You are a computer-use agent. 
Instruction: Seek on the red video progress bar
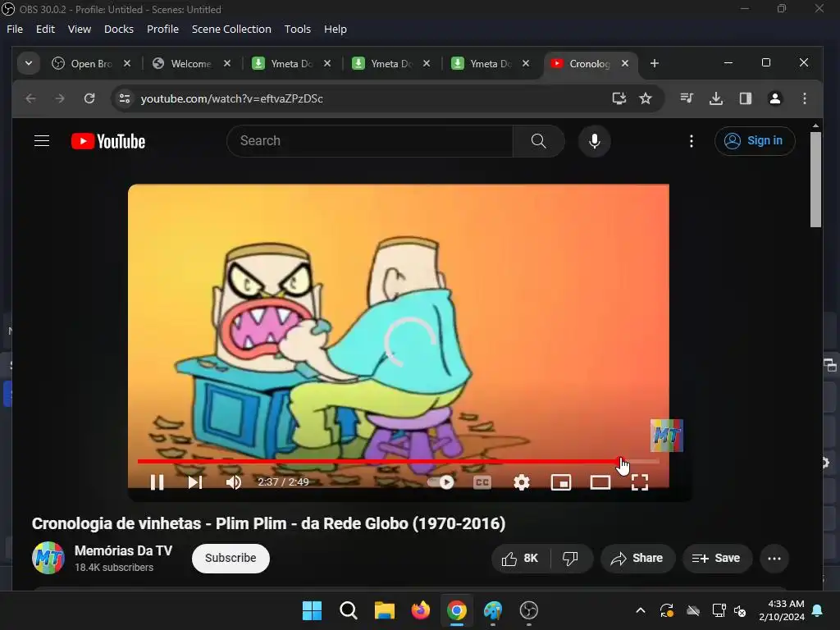point(398,461)
